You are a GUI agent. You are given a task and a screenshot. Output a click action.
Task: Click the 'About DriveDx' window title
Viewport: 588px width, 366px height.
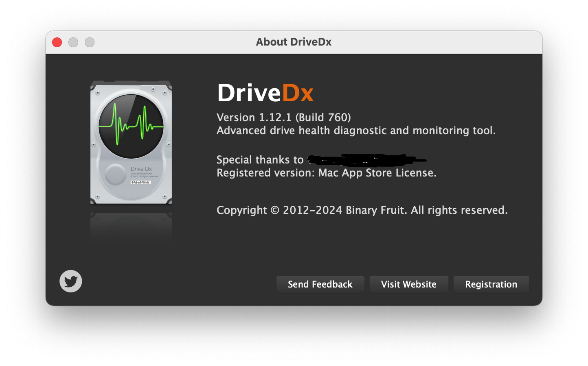294,42
